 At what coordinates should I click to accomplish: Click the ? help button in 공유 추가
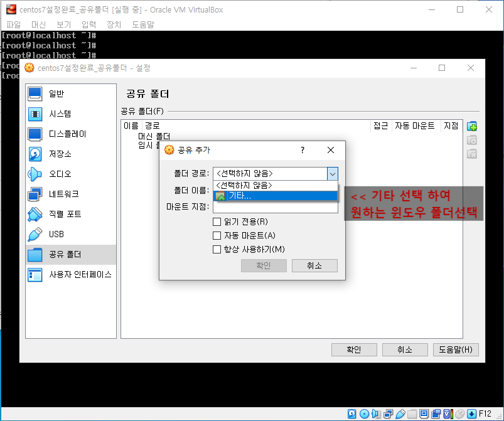pyautogui.click(x=302, y=150)
